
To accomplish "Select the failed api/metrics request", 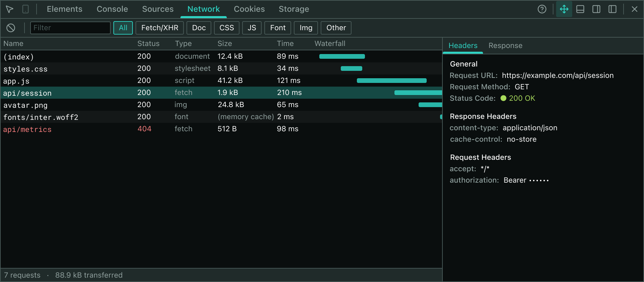I will pos(221,129).
